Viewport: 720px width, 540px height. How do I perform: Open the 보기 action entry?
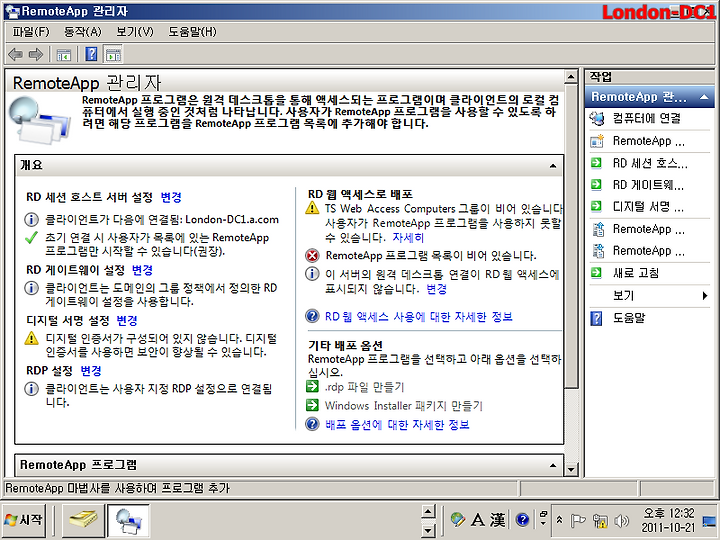point(624,295)
